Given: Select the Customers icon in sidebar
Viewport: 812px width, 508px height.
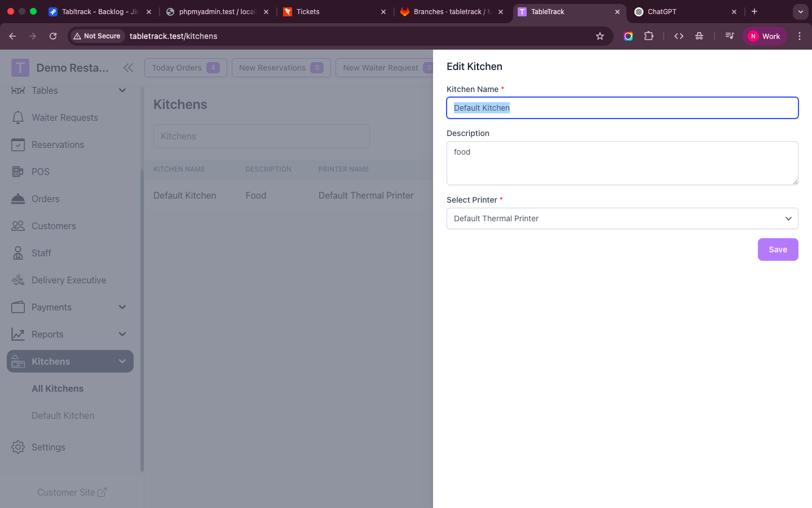Looking at the screenshot, I should click(17, 226).
